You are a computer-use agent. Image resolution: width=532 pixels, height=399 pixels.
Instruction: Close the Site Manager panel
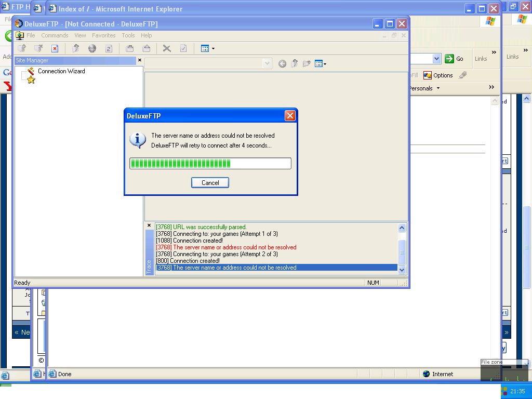click(x=139, y=60)
